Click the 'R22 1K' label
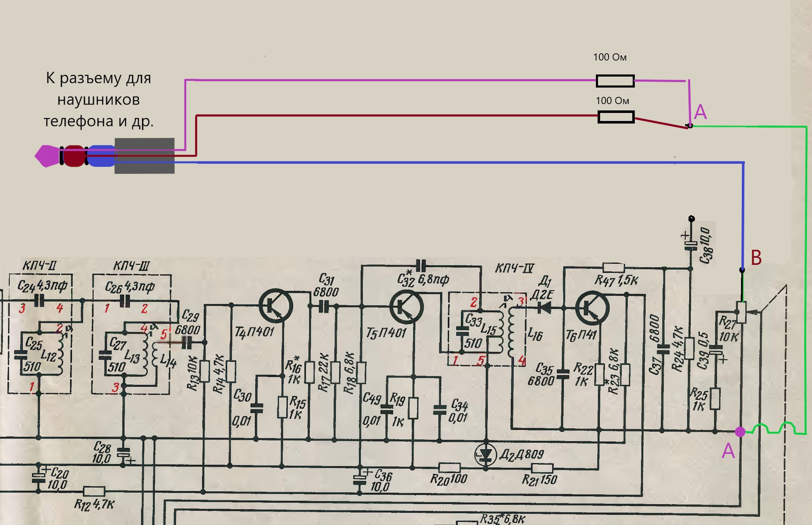Screen dimensions: 812x525 point(582,374)
